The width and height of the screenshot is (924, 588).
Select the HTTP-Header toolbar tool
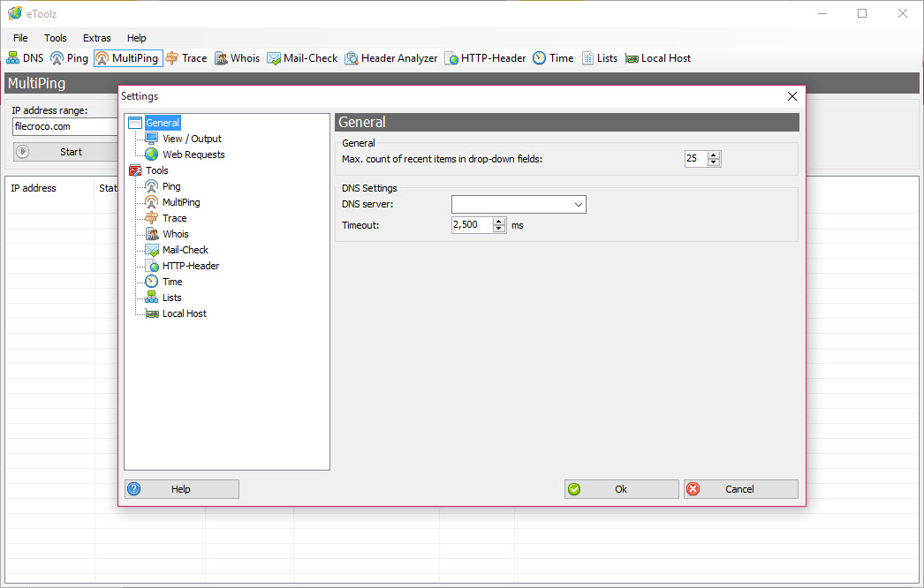[484, 58]
